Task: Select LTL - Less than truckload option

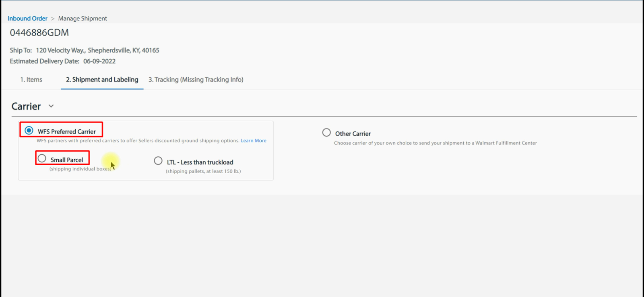Action: pyautogui.click(x=158, y=161)
